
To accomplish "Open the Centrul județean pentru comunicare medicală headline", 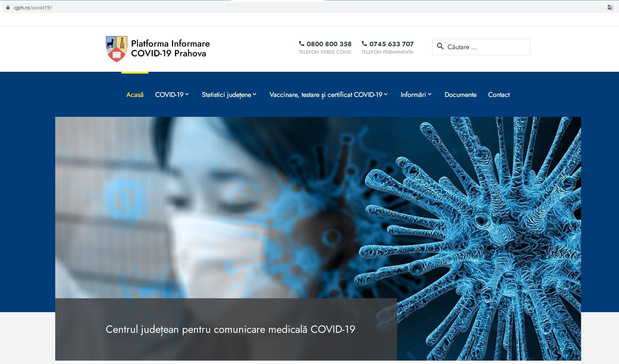I will pos(230,329).
